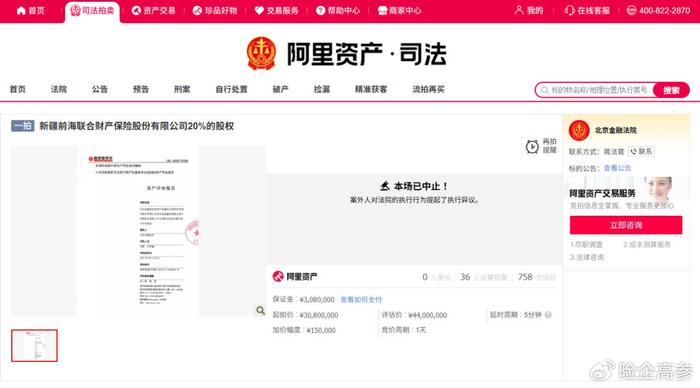
Task: Click the magnifier icon in search box
Action: 545,90
